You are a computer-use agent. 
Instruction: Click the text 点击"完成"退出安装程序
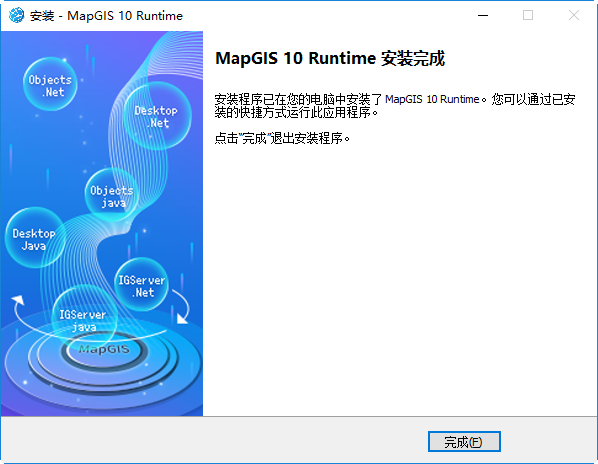pos(282,138)
